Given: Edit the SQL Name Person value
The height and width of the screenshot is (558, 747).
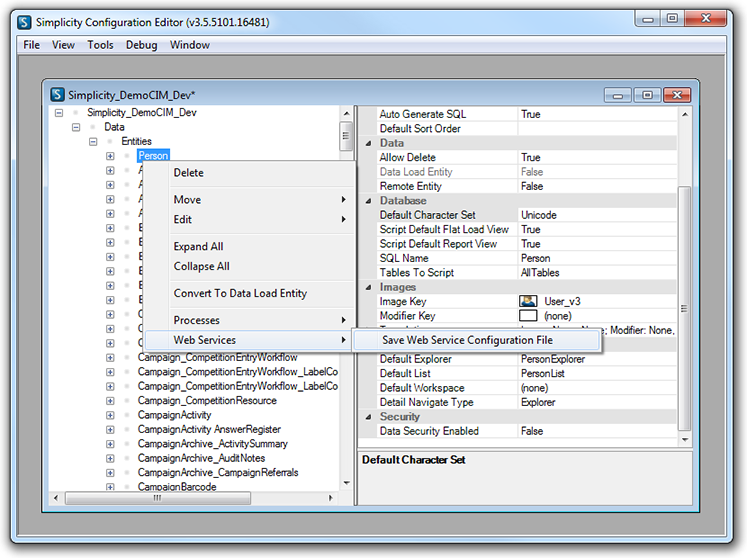Looking at the screenshot, I should point(597,258).
